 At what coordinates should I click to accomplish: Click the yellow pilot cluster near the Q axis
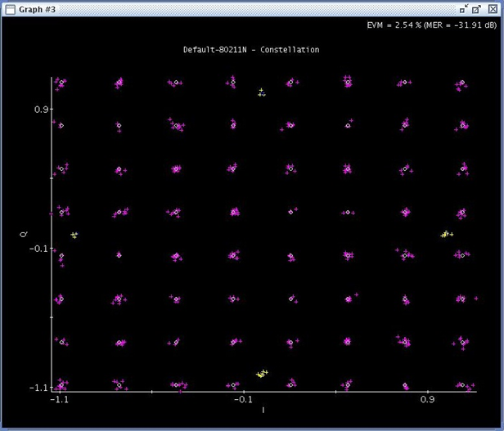(x=74, y=235)
